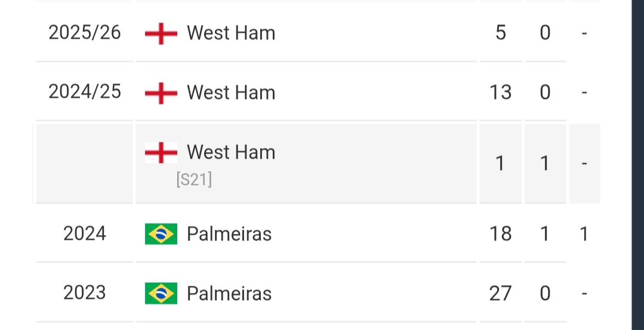Click the Brazil flag in the 2023 row
The height and width of the screenshot is (330, 644).
tap(161, 294)
